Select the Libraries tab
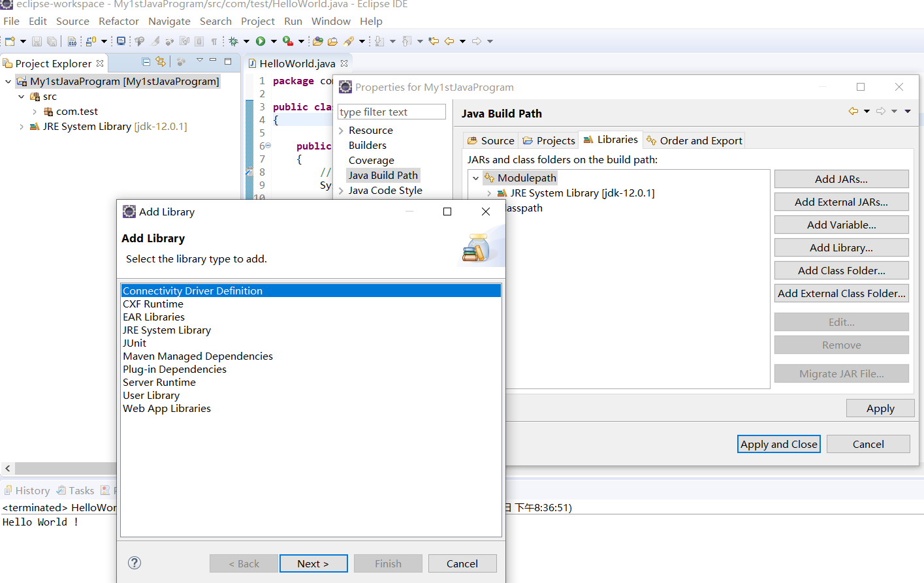The width and height of the screenshot is (924, 583). coord(611,140)
